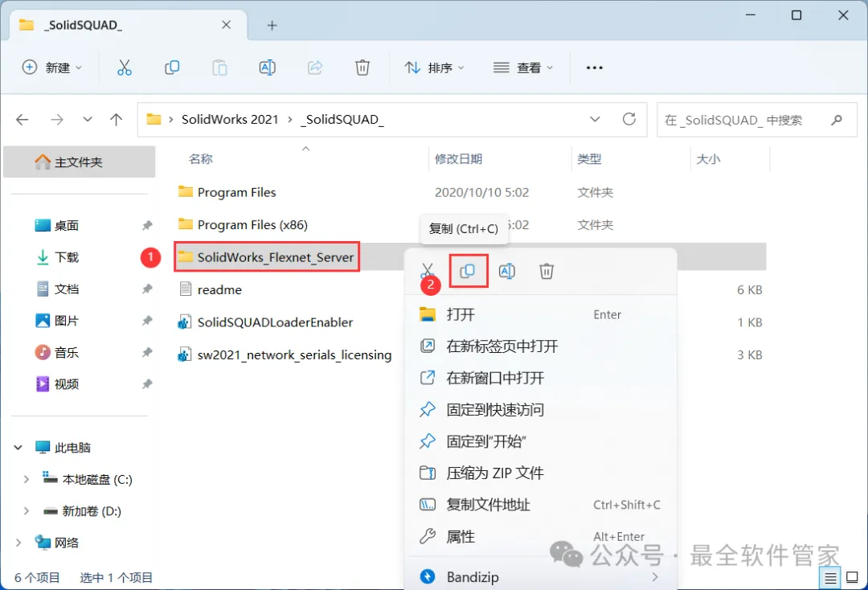
Task: Click the Paste icon in the top toolbar
Action: point(219,68)
